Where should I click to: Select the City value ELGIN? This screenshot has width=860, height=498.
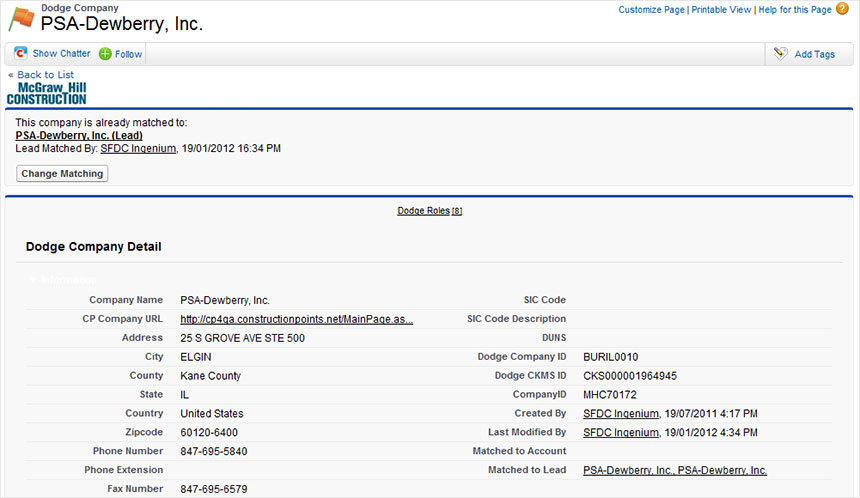[x=196, y=357]
